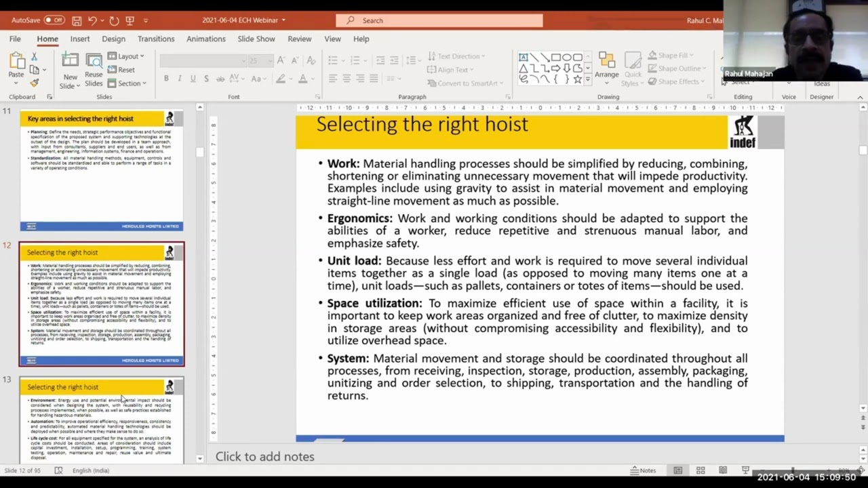Click the Search box in title bar
The image size is (868, 488).
point(439,20)
